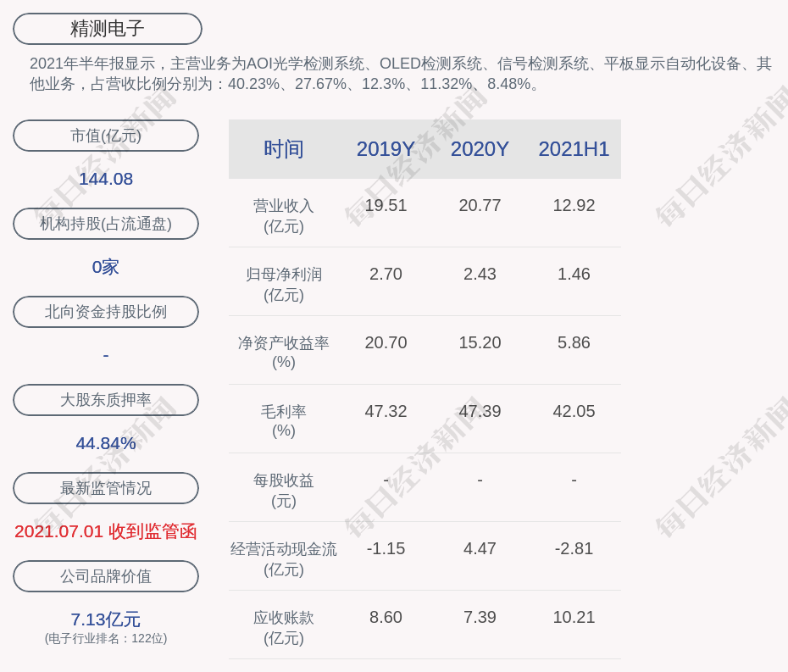Screen dimensions: 788x672
Task: Click the 营业收入(亿元) row label
Action: 284,216
